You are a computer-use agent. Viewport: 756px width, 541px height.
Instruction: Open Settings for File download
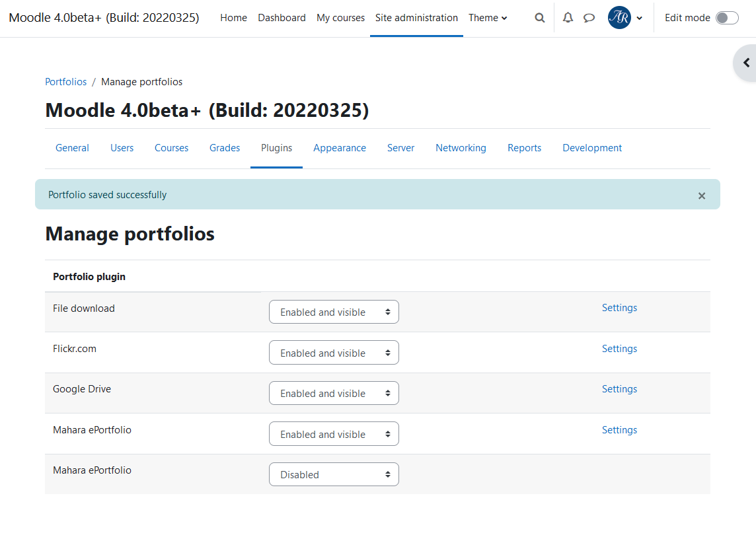(x=619, y=308)
